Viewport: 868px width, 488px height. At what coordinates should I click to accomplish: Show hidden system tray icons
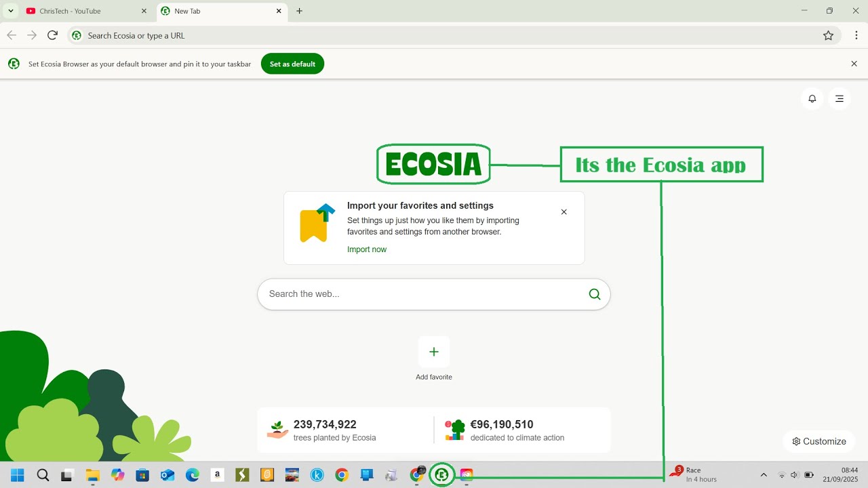click(764, 475)
